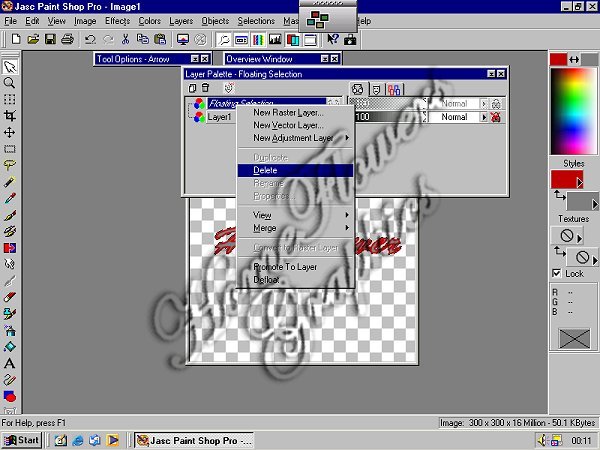Select the Crop tool

tap(10, 116)
